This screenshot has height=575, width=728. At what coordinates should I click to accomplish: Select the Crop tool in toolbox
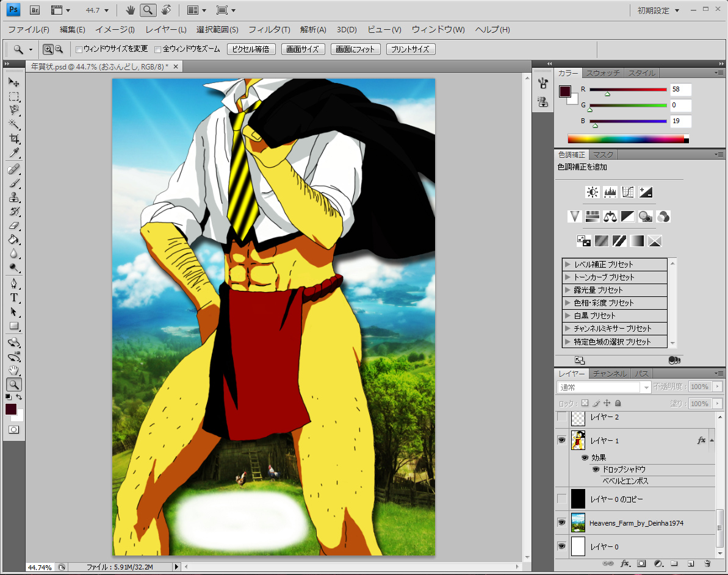[14, 138]
